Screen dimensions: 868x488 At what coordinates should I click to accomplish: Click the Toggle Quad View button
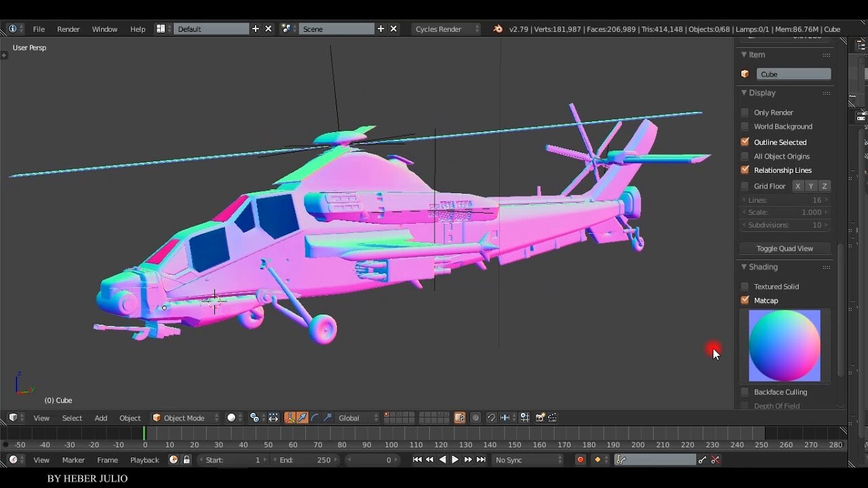pyautogui.click(x=785, y=248)
